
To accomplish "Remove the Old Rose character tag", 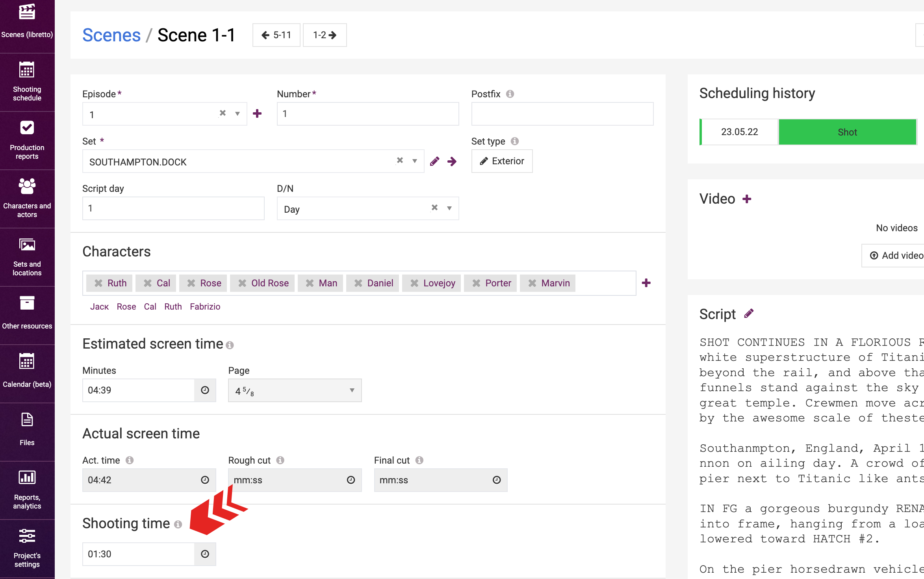I will pyautogui.click(x=242, y=283).
